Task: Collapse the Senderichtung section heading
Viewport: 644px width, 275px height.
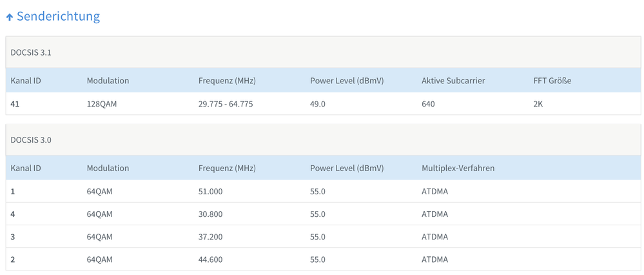Action: coord(58,17)
